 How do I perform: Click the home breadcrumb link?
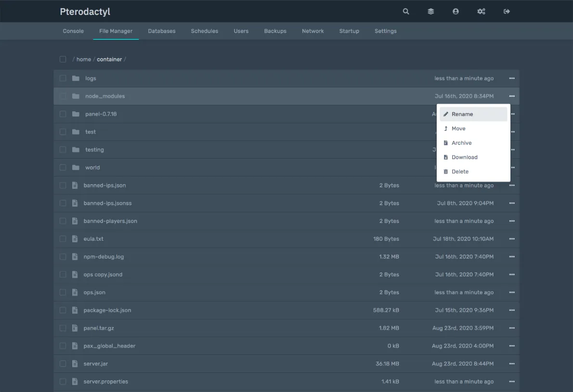(x=84, y=59)
